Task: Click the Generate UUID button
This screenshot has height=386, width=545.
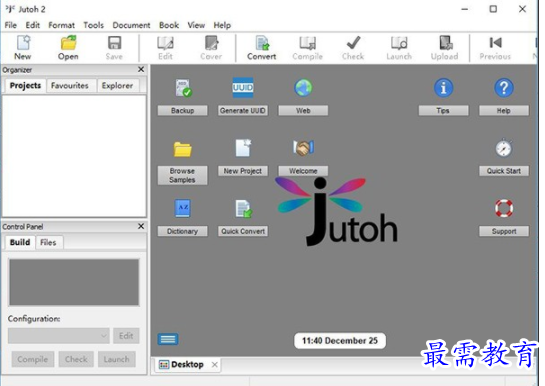Action: point(243,110)
